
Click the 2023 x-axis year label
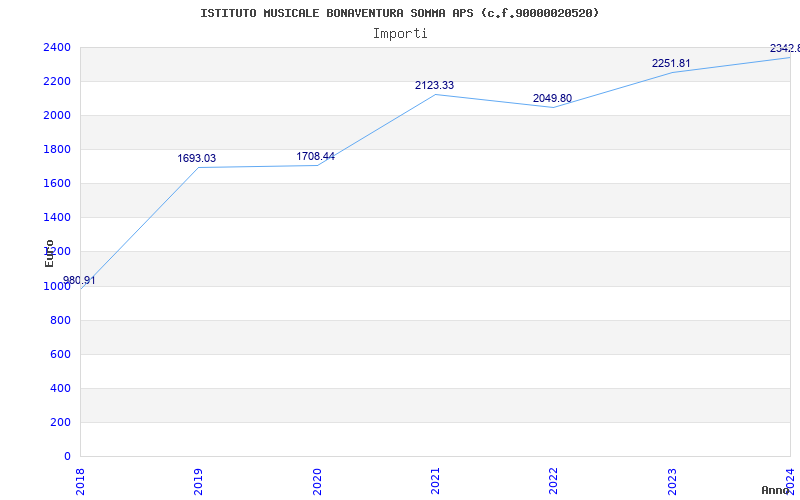(x=672, y=481)
